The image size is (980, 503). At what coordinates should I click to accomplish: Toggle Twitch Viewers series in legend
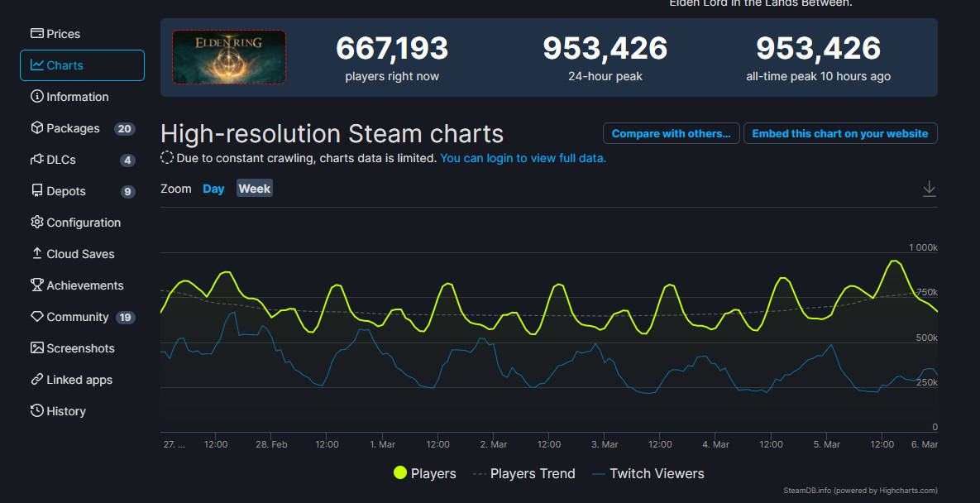pyautogui.click(x=648, y=473)
